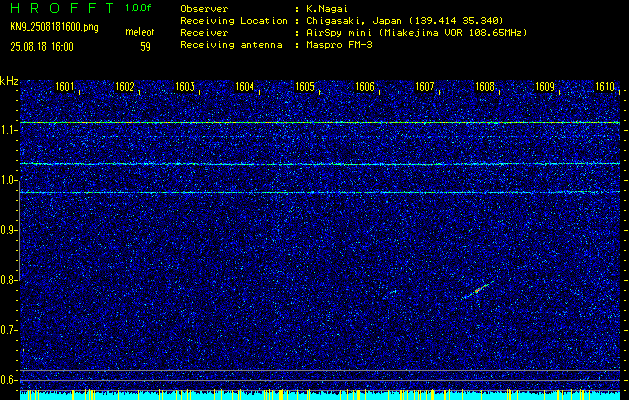
Task: Click the HROFFT program title
Action: 63,8
